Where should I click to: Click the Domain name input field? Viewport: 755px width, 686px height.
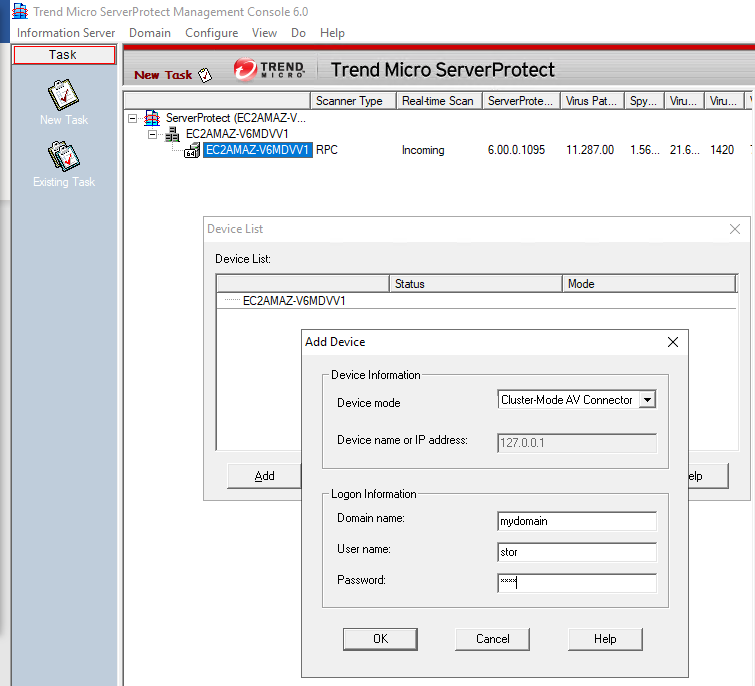[x=577, y=521]
